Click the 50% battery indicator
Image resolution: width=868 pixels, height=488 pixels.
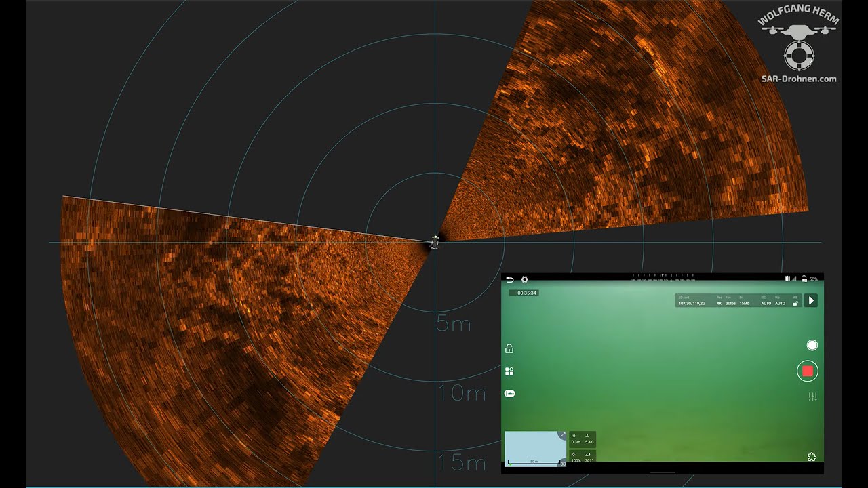point(809,279)
